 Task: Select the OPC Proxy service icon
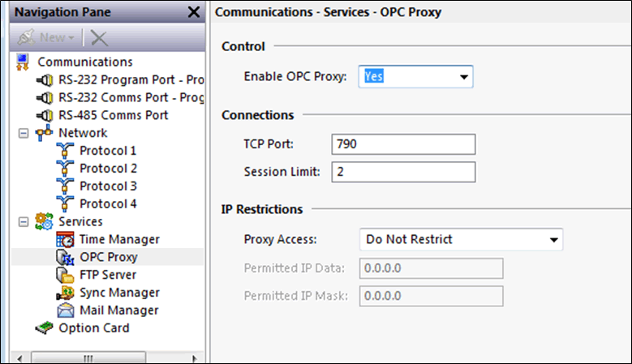(x=65, y=257)
